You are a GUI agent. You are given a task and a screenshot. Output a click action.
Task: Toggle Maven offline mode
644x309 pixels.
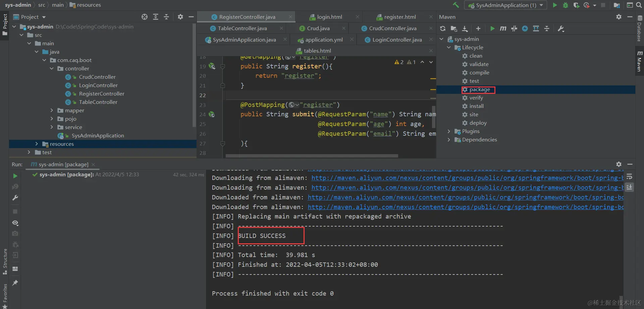coord(514,28)
